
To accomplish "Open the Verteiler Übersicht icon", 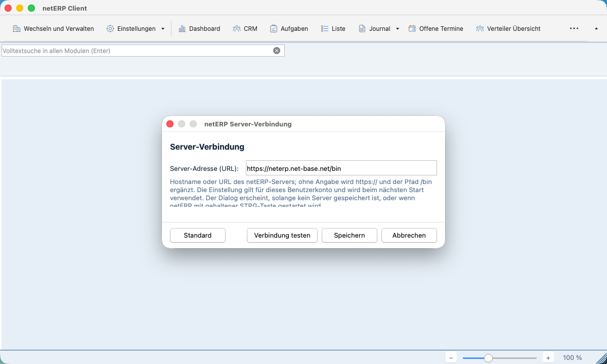I will (x=480, y=29).
